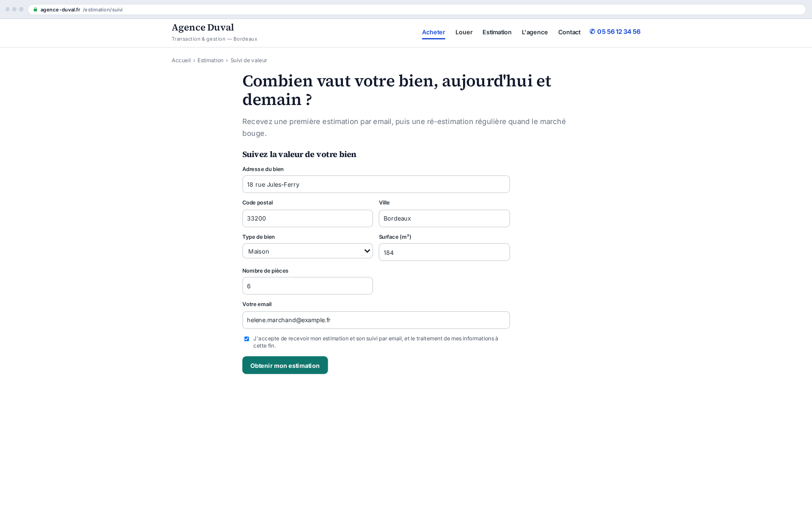Click the green padlock icon in address bar

[36, 10]
